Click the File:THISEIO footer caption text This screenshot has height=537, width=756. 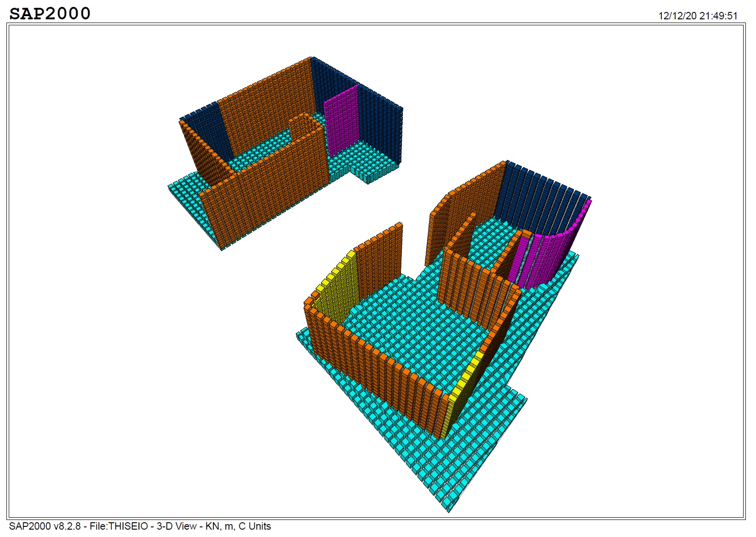(140, 526)
